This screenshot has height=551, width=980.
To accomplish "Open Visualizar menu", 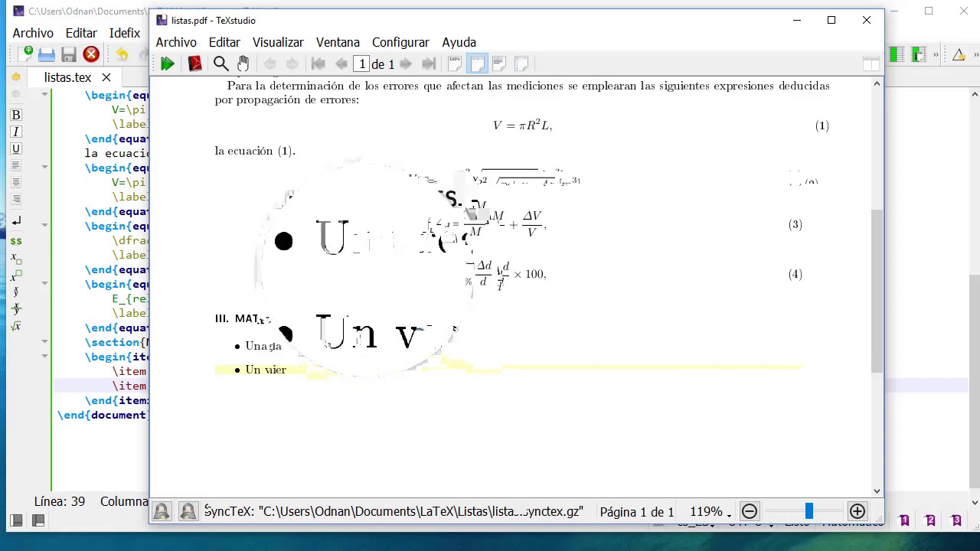I will tap(278, 42).
